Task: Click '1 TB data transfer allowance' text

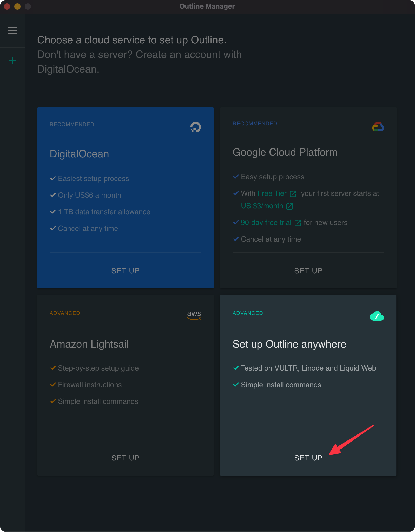Action: (104, 212)
